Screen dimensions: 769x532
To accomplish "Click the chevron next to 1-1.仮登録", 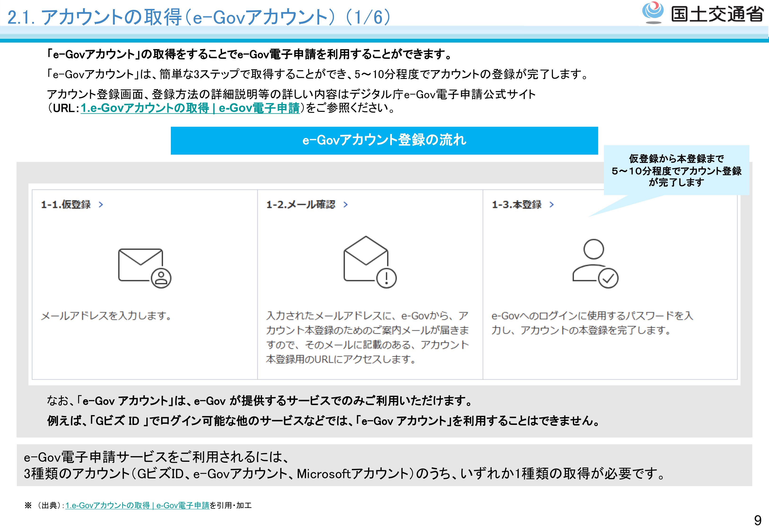I will [101, 205].
